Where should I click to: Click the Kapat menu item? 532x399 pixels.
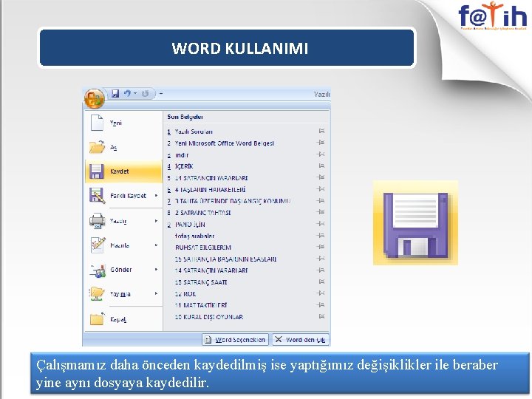(x=123, y=319)
